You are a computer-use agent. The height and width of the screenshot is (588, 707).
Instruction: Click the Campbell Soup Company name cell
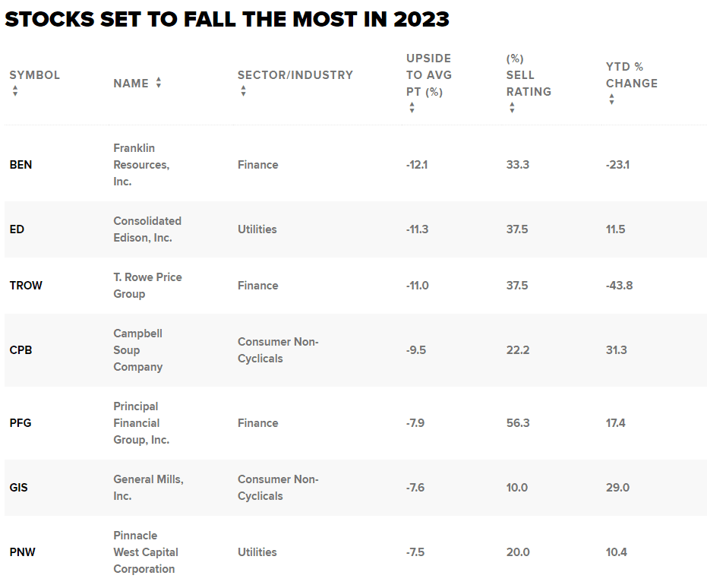[137, 350]
